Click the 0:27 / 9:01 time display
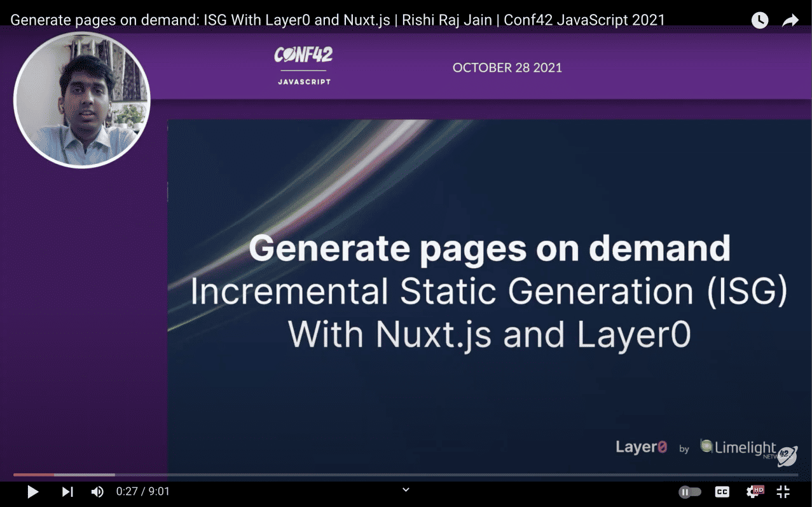The image size is (812, 507). 143,492
